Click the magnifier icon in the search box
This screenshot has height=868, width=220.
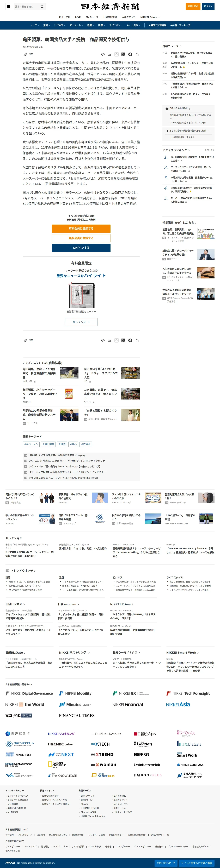point(42,6)
